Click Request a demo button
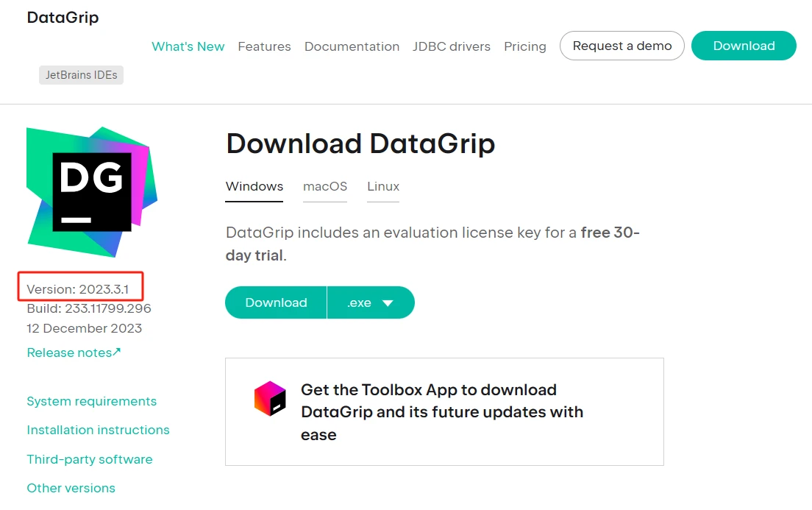The height and width of the screenshot is (510, 812). 622,46
